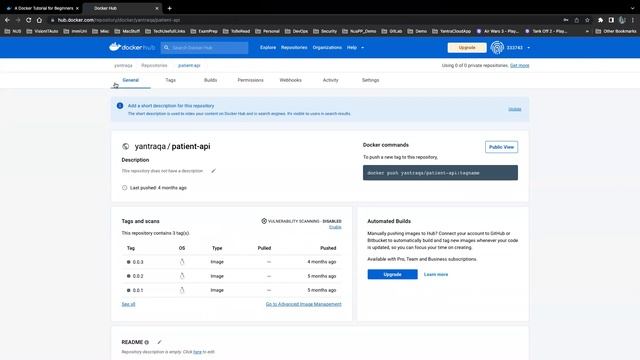640x360 pixels.
Task: Switch to the Tags tab
Action: tap(170, 80)
